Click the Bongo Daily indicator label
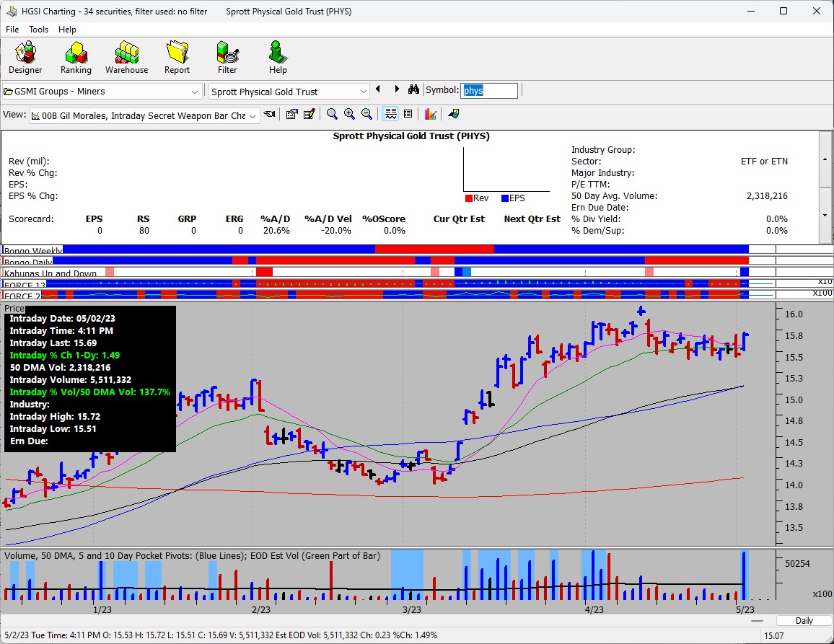This screenshot has height=644, width=834. pos(28,262)
